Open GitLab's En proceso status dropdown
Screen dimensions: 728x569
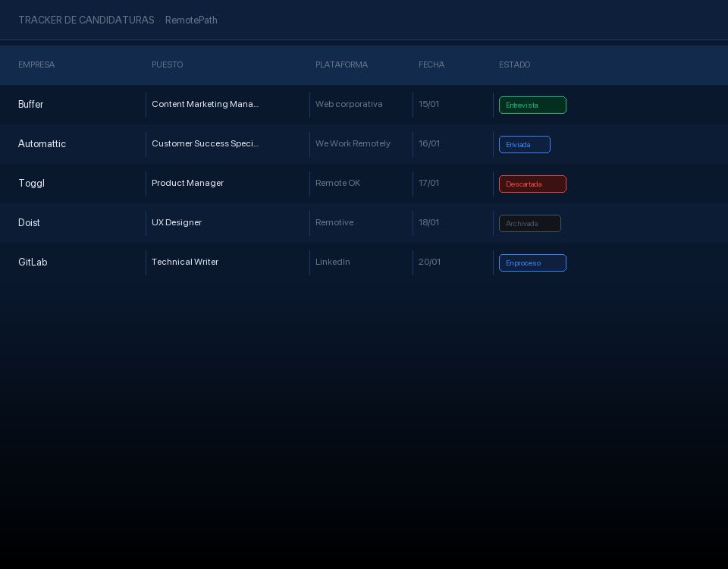pyautogui.click(x=532, y=263)
